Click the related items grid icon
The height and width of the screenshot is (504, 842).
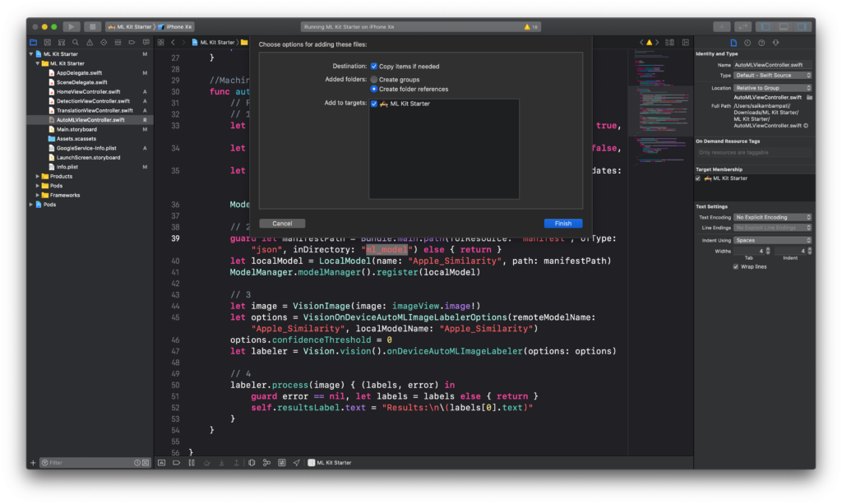(x=160, y=43)
